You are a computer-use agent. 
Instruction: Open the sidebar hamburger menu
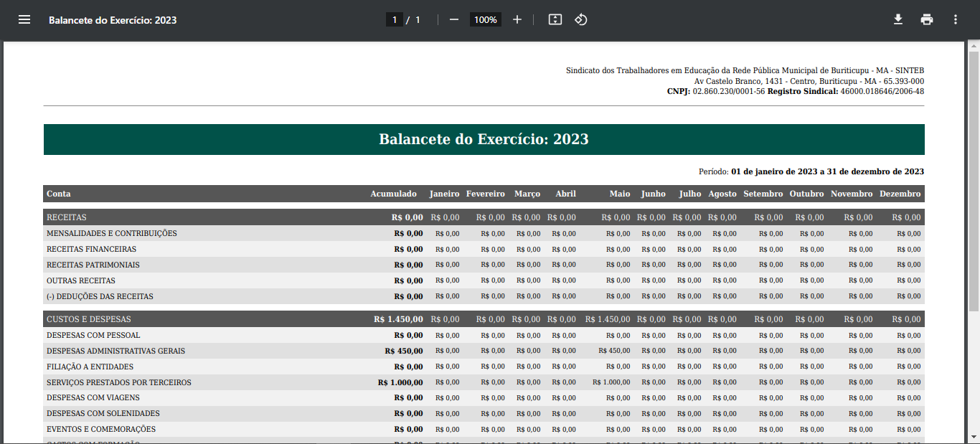click(x=24, y=20)
